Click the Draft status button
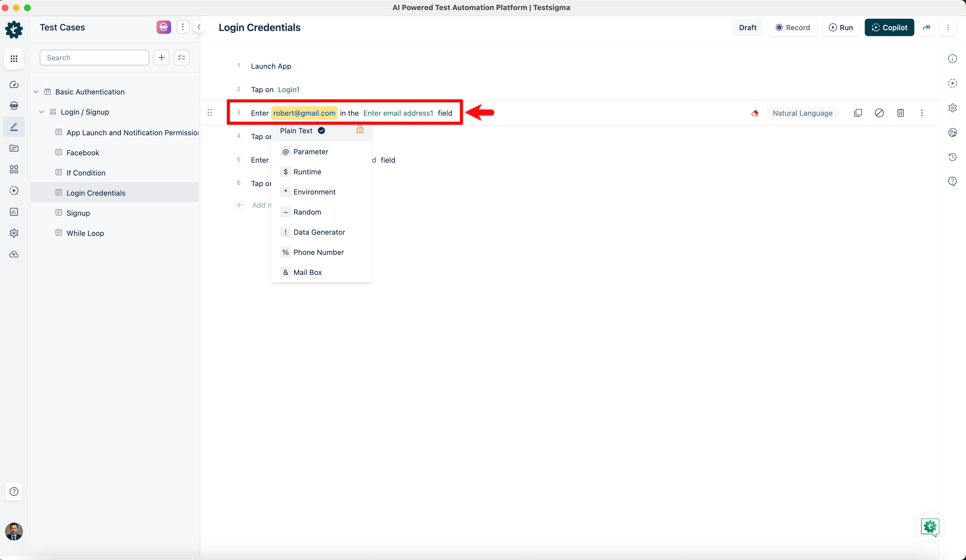Image resolution: width=966 pixels, height=560 pixels. (x=747, y=27)
